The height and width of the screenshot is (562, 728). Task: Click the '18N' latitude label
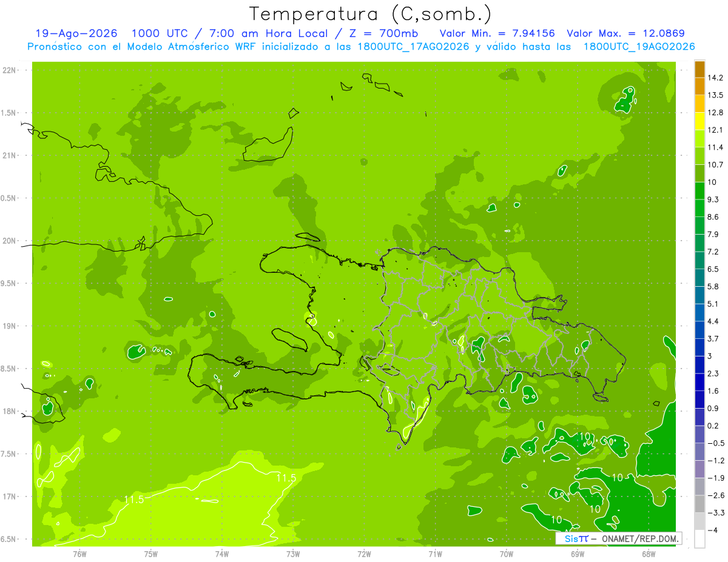tap(9, 412)
